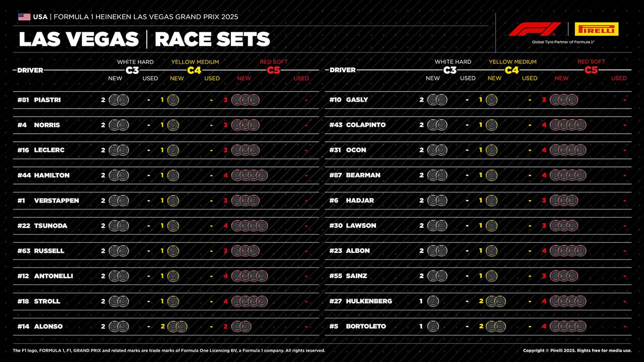Click the F1 logo
The height and width of the screenshot is (362, 644).
[534, 29]
